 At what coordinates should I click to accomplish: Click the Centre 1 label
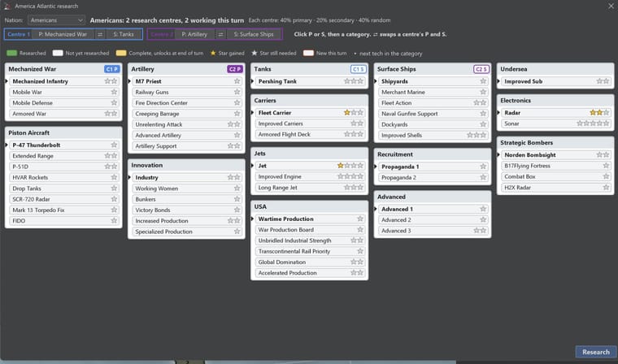(x=19, y=34)
